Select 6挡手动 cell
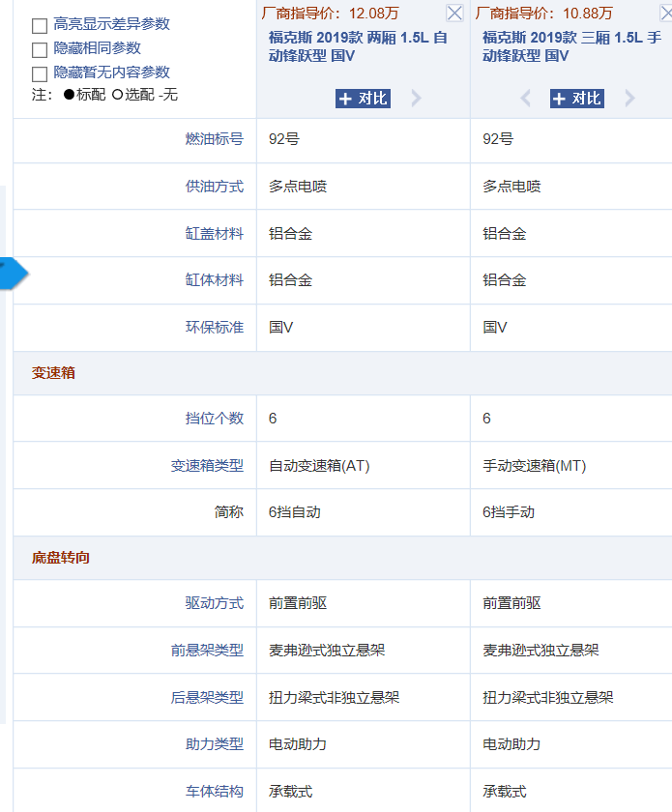This screenshot has width=672, height=812. coord(509,512)
